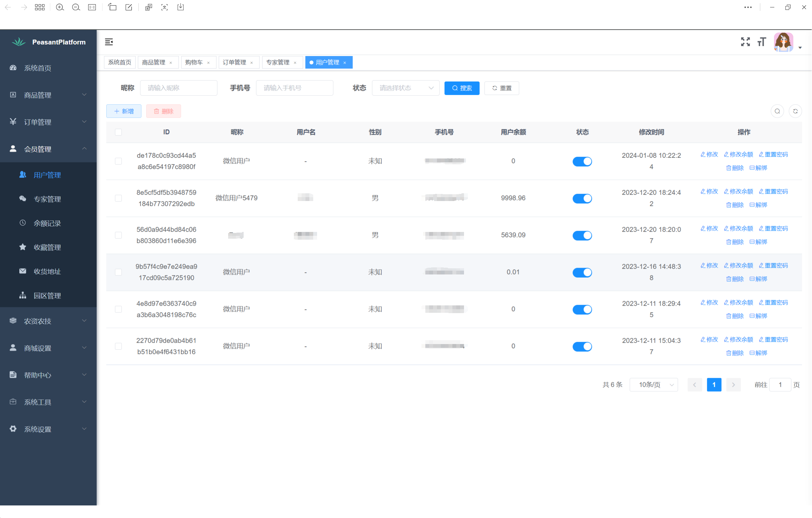Toggle status switch for balance 5639.09 row

pyautogui.click(x=582, y=235)
